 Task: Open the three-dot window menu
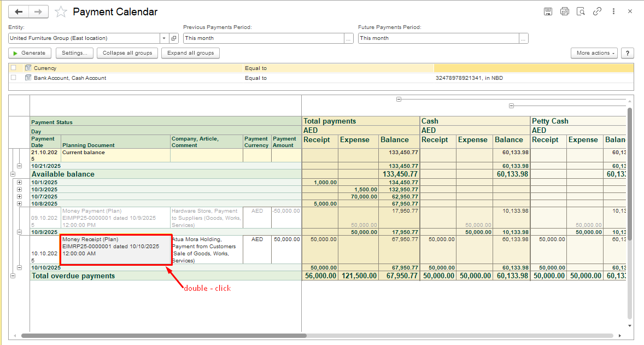(614, 11)
